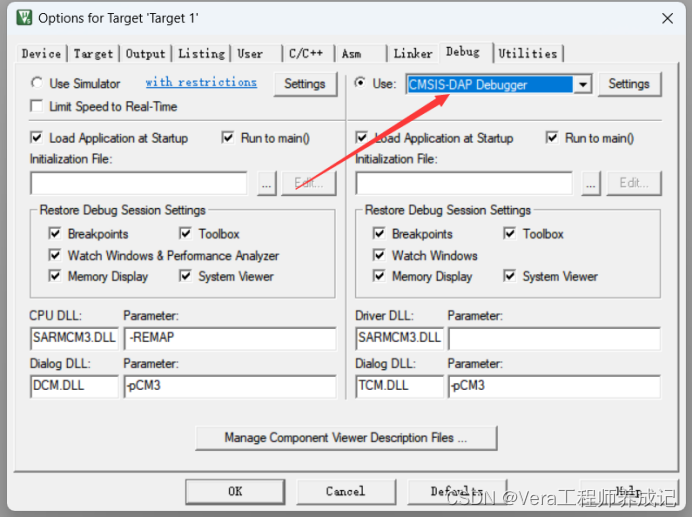Screen dimensions: 692x517
Task: Browse for simulator initialization file (...)
Action: [x=267, y=183]
